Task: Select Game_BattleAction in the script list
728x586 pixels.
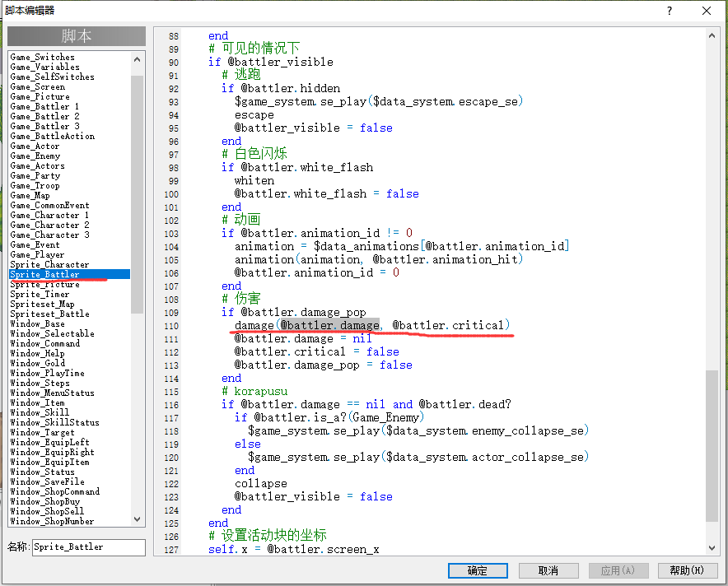Action: [53, 137]
